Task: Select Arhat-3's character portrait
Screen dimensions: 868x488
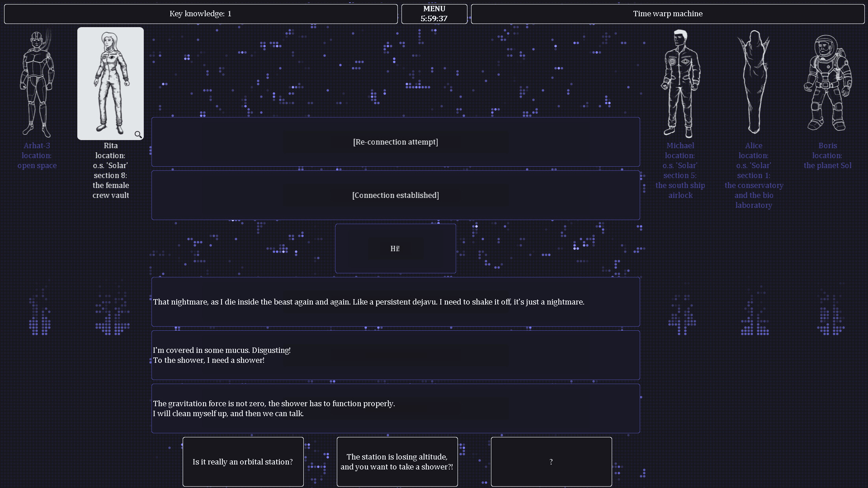Action: coord(37,84)
